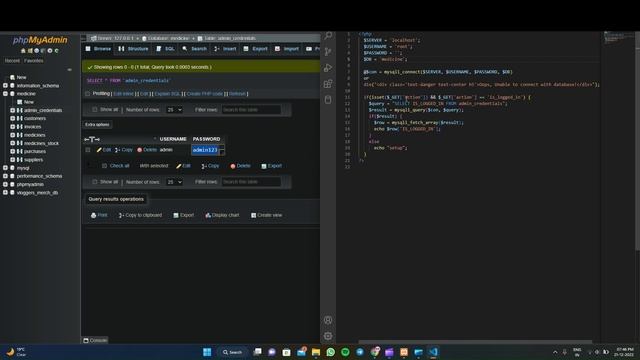Click Copy in the admin row

(x=124, y=150)
